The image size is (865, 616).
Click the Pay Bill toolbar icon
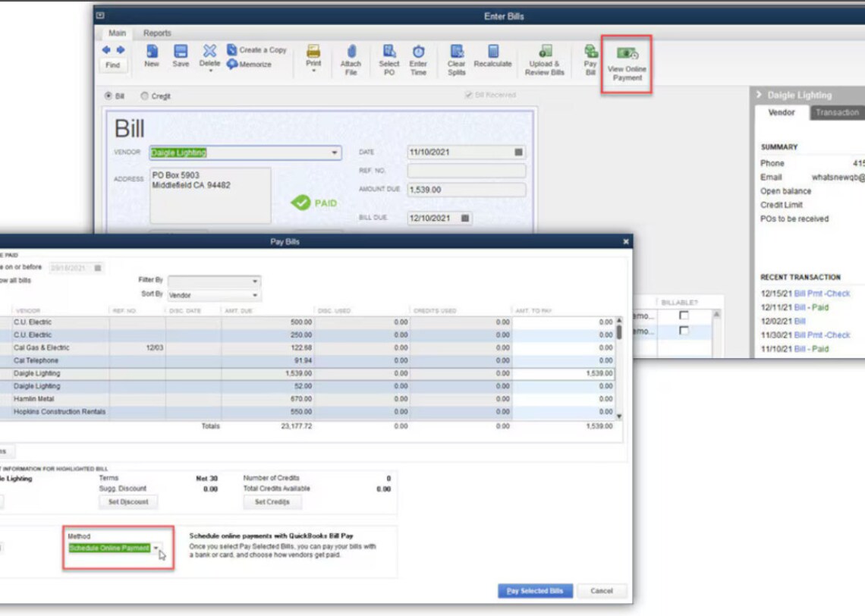tap(590, 60)
